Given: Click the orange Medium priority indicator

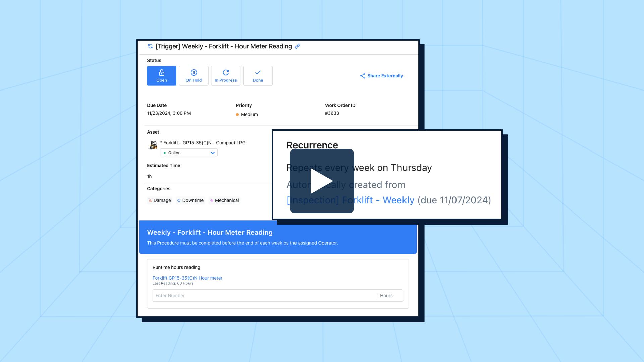Looking at the screenshot, I should pos(237,115).
